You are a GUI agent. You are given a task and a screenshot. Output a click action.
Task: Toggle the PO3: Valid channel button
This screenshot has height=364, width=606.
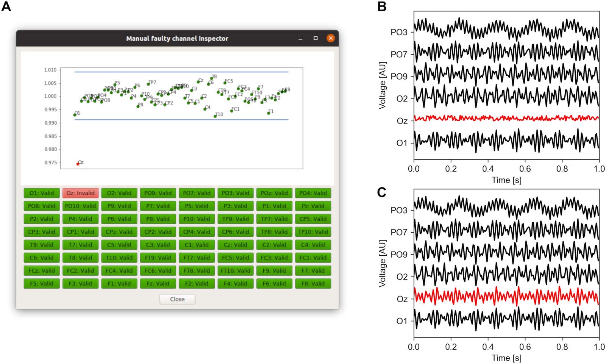click(236, 193)
